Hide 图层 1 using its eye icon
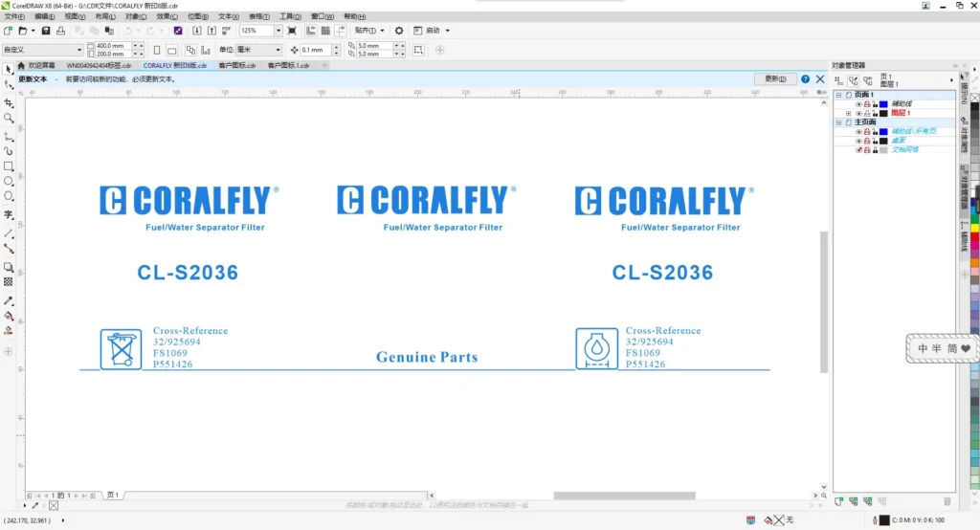 (858, 113)
